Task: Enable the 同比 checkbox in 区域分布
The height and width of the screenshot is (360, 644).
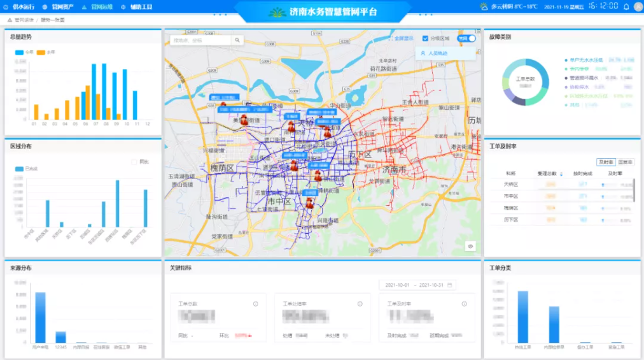Action: pos(134,162)
